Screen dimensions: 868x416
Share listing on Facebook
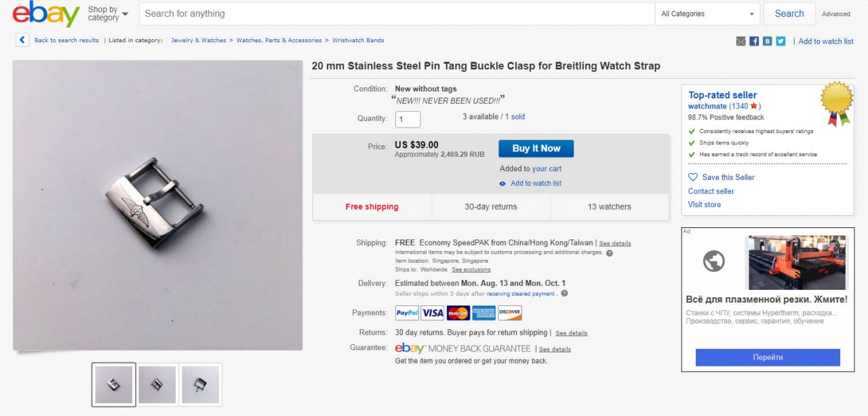(x=754, y=41)
